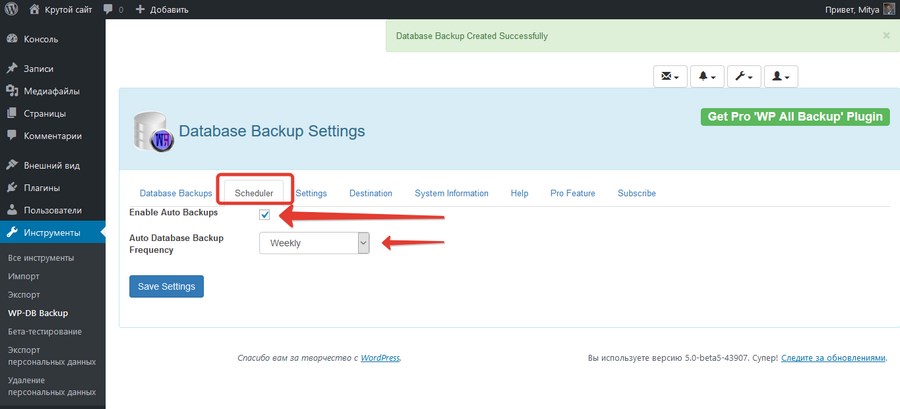Open the WordPress logo menu

11,9
